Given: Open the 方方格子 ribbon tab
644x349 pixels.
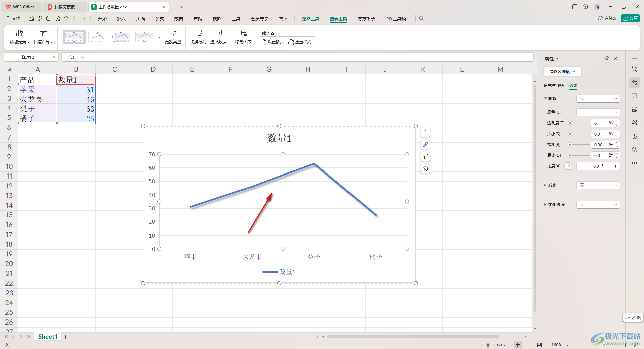Looking at the screenshot, I should 366,19.
